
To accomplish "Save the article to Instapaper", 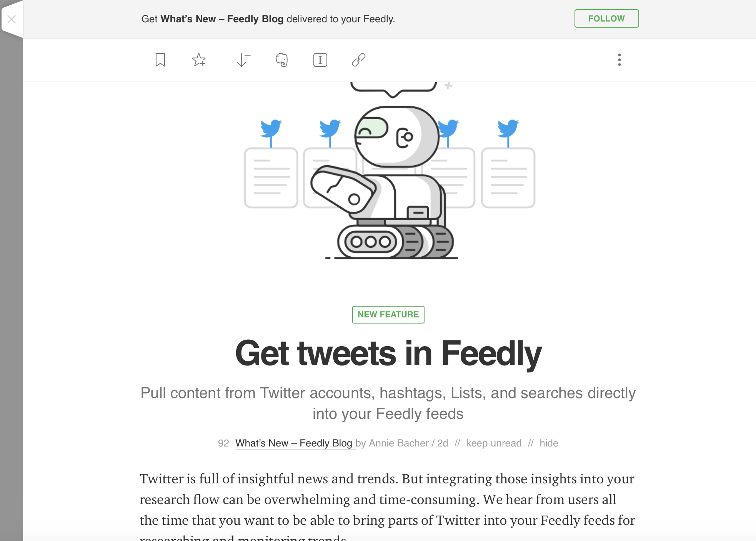I will 320,60.
